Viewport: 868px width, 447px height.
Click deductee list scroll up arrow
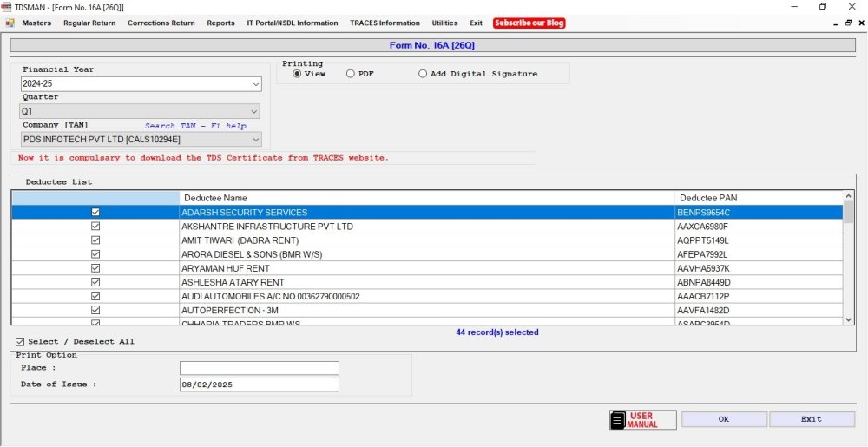[848, 196]
